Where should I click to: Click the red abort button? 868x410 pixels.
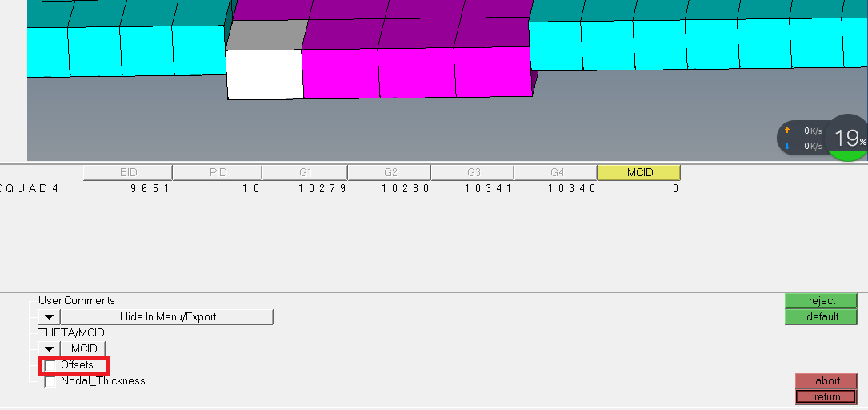click(x=827, y=381)
